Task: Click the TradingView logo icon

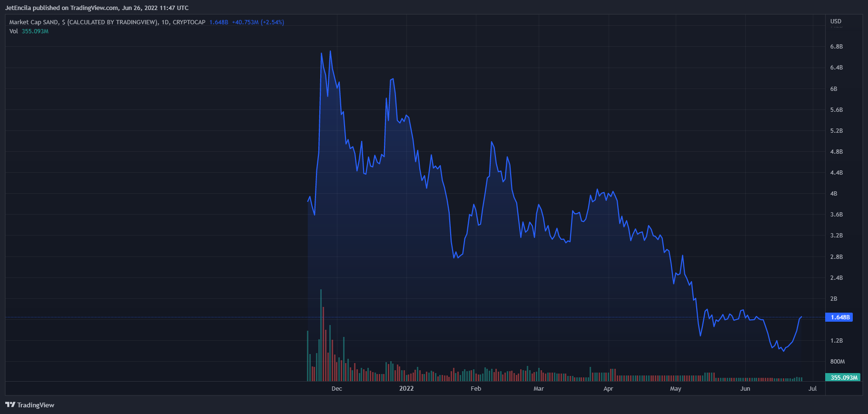Action: (x=10, y=405)
